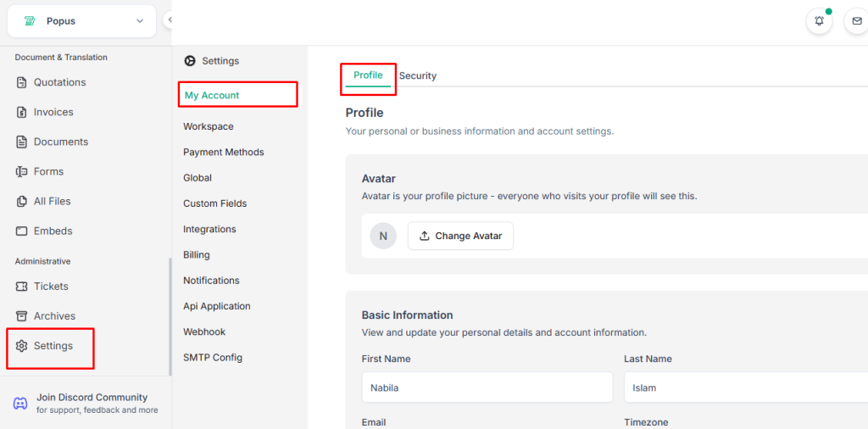Open the Archives box icon

pyautogui.click(x=22, y=316)
